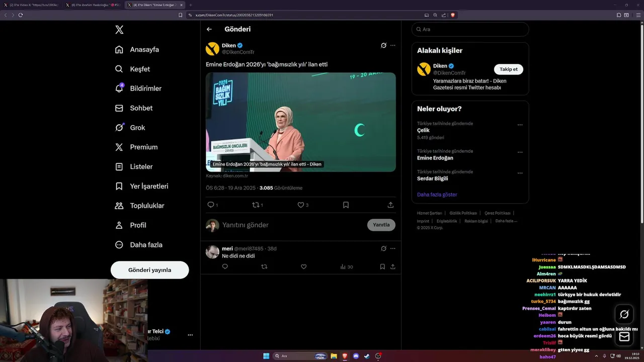Click Gönderi yayınla button
This screenshot has height=362, width=644.
point(149,270)
